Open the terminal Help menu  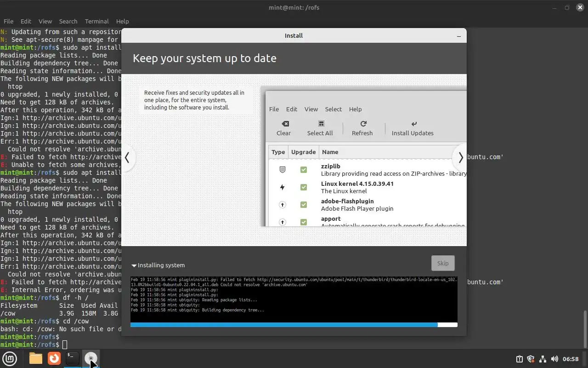(x=122, y=21)
